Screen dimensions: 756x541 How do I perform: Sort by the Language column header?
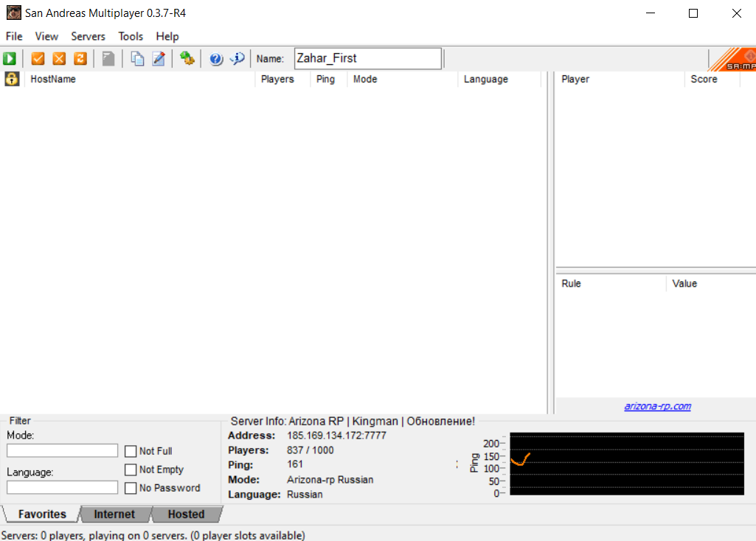[x=499, y=79]
